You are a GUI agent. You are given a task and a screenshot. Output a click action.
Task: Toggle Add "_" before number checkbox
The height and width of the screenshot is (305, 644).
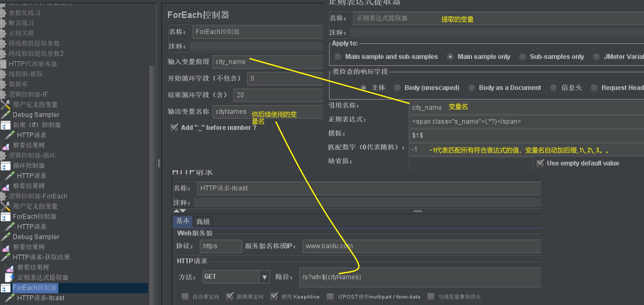pos(174,127)
